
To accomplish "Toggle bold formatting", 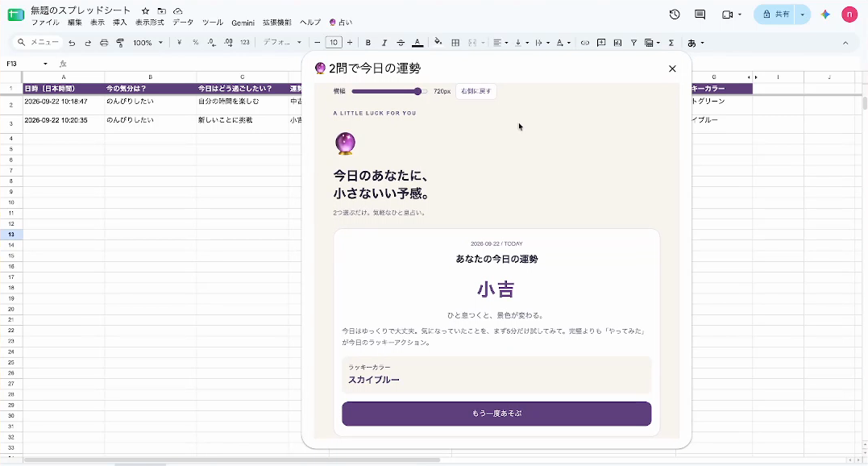I will pos(368,43).
